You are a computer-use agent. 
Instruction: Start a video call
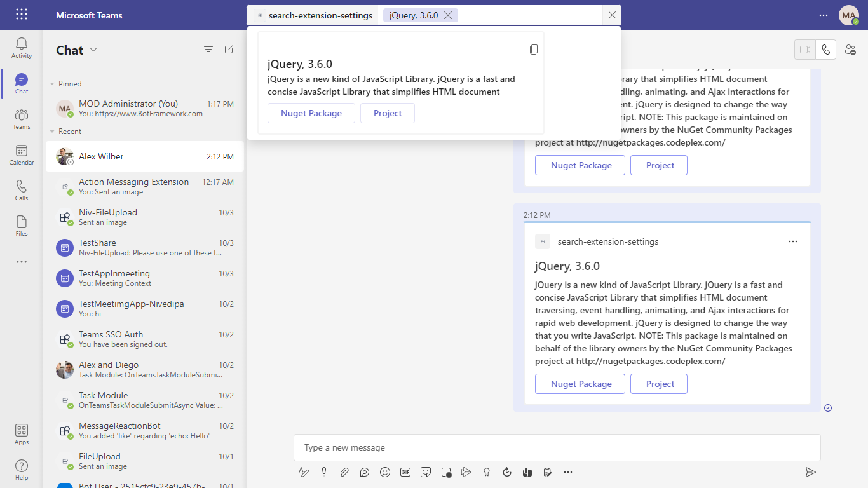[x=805, y=50]
